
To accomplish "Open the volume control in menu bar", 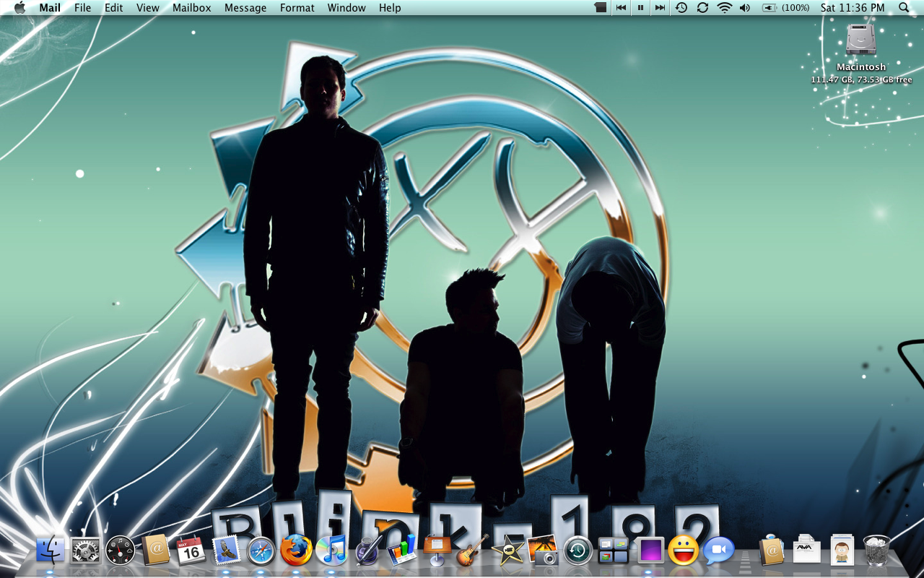I will (745, 8).
